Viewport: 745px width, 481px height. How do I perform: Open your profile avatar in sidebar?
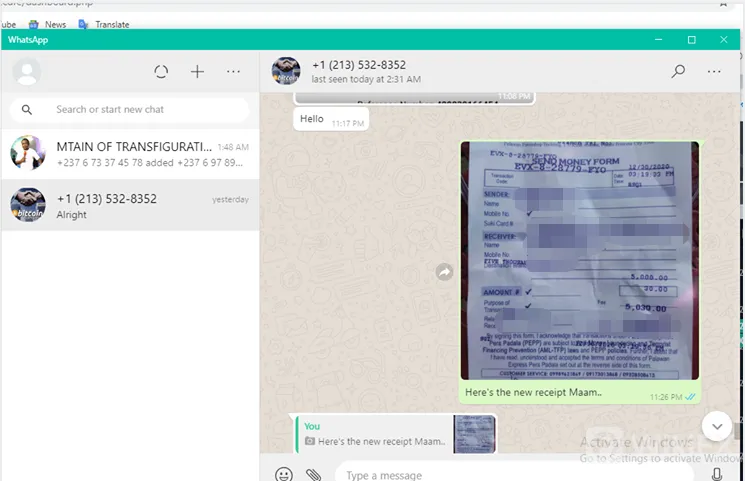click(x=27, y=71)
